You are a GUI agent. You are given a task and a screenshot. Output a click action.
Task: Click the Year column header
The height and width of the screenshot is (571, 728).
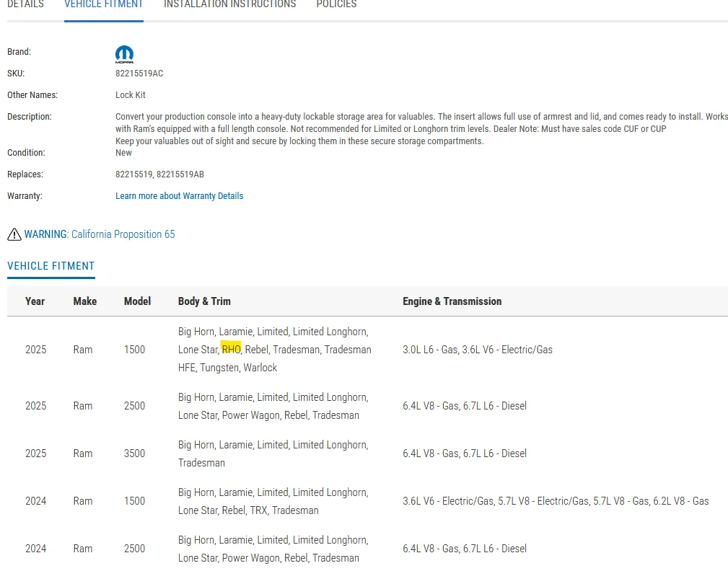click(x=35, y=301)
